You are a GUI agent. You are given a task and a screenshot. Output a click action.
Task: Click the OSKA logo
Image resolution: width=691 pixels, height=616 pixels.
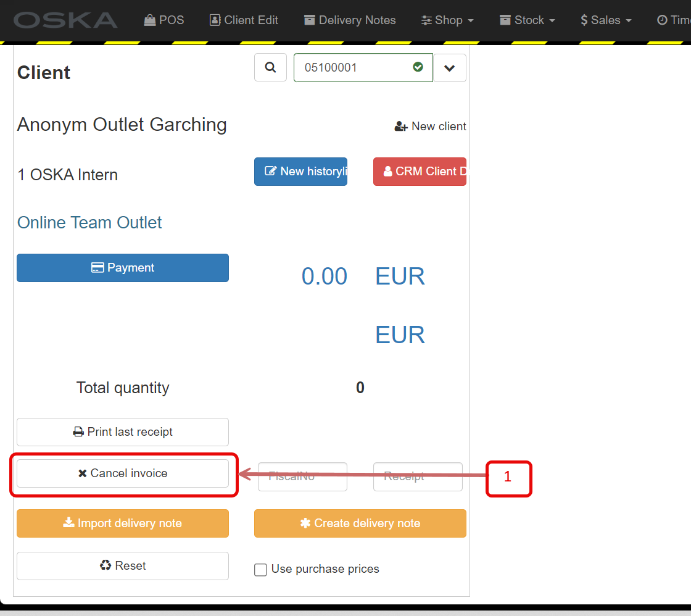pyautogui.click(x=65, y=20)
